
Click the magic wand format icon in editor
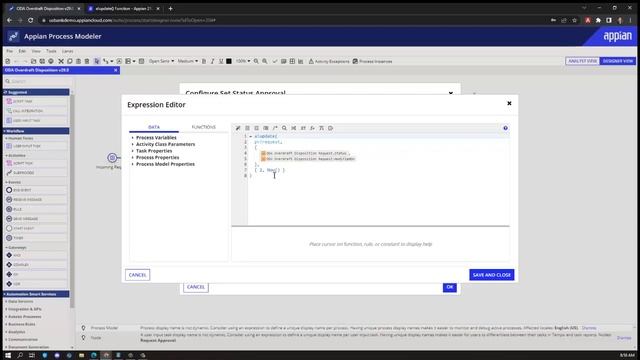coord(238,128)
